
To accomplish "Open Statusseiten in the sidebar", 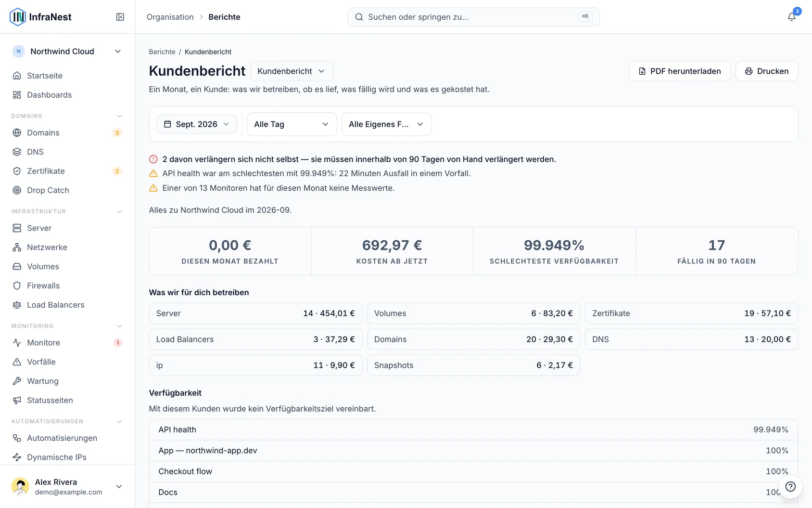I will click(x=67, y=400).
